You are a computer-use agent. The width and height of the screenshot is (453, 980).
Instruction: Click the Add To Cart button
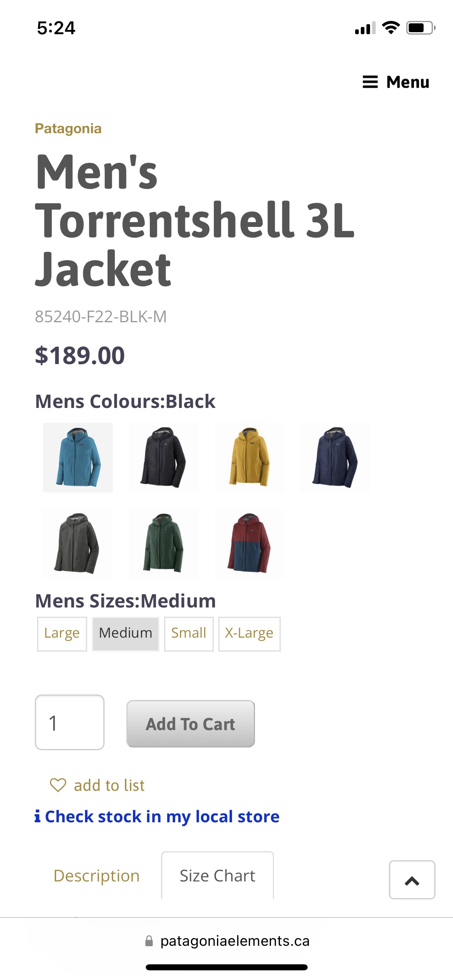click(190, 724)
